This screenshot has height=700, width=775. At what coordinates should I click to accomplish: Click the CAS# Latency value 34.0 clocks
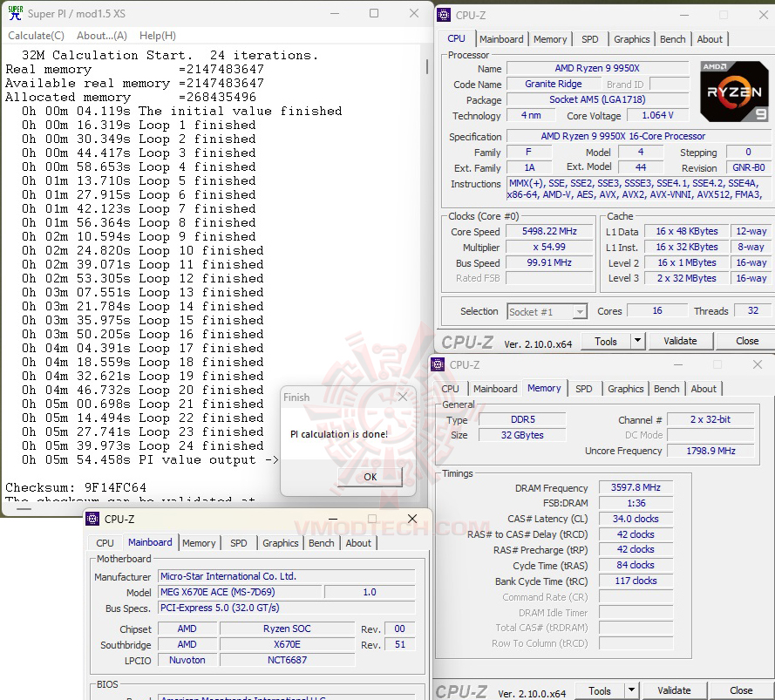pos(636,519)
